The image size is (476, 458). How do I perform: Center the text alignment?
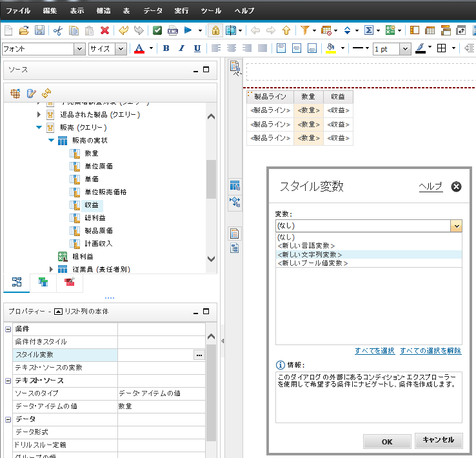click(x=232, y=48)
